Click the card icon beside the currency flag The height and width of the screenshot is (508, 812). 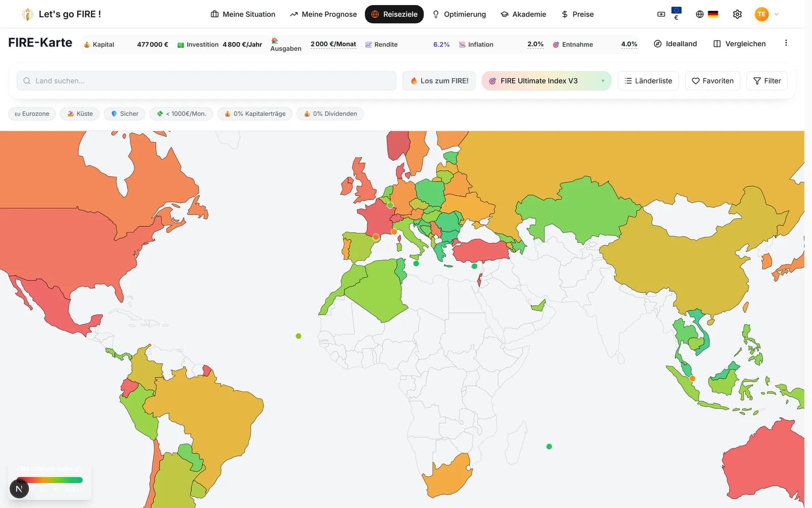(x=661, y=14)
